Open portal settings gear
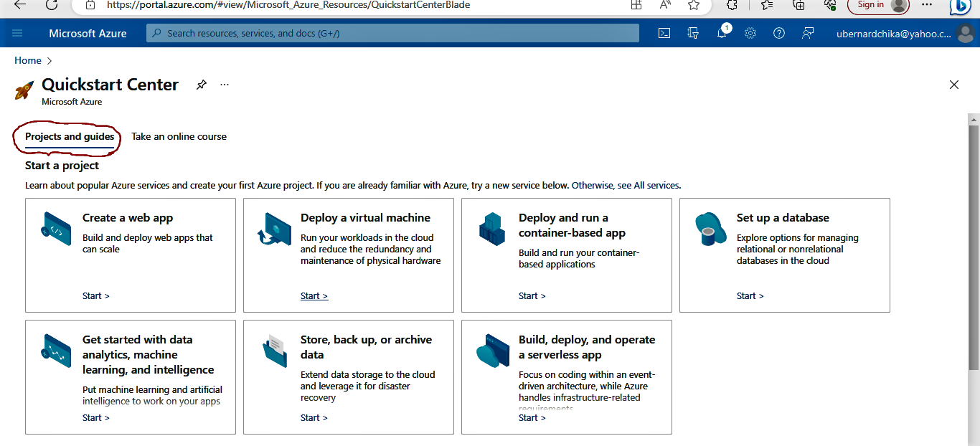Viewport: 980px width, 446px height. [x=750, y=33]
